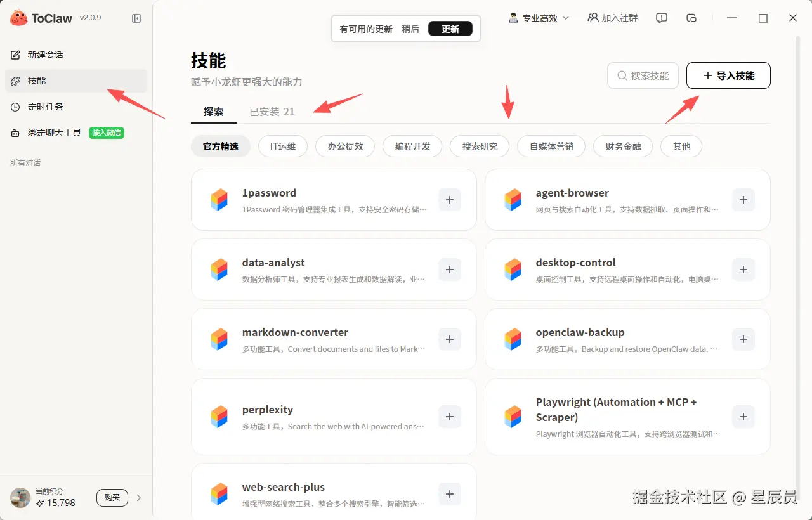Image resolution: width=812 pixels, height=520 pixels.
Task: Click the 接入微信 green badge
Action: click(107, 133)
